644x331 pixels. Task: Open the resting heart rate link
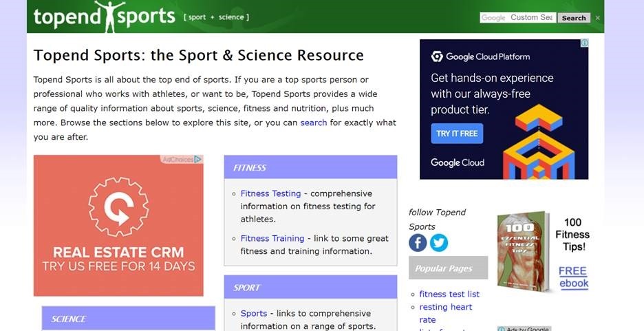445,307
